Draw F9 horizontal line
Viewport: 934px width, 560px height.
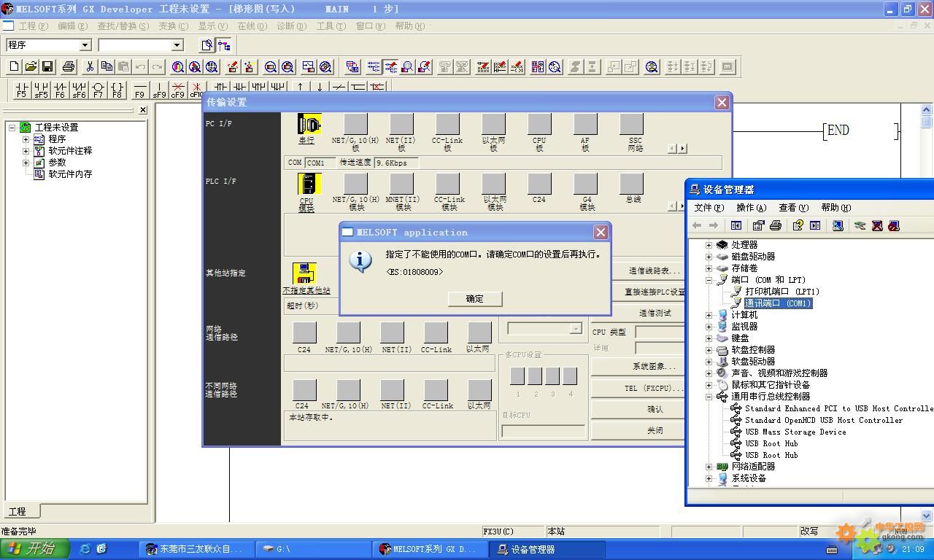tap(140, 90)
